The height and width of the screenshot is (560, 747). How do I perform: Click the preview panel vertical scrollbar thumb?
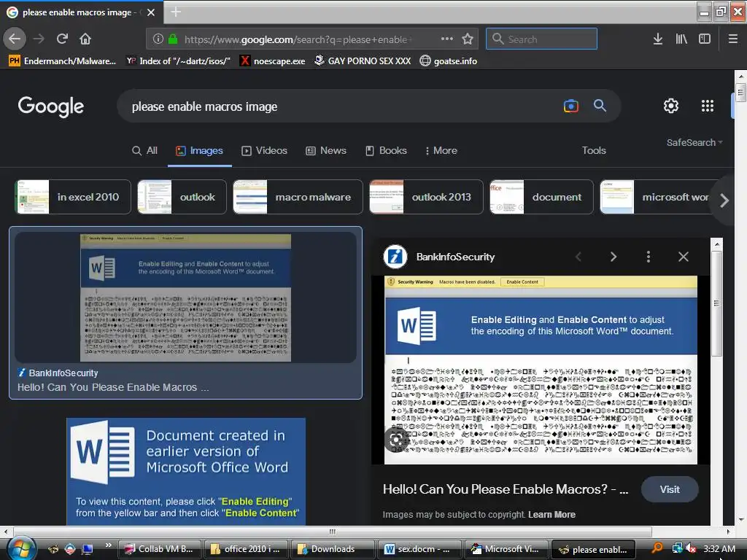coord(716,303)
